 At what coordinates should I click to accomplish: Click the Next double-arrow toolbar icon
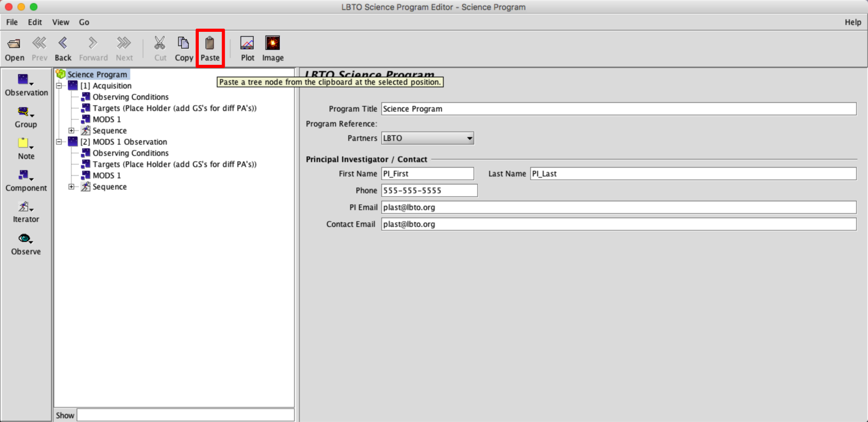124,49
